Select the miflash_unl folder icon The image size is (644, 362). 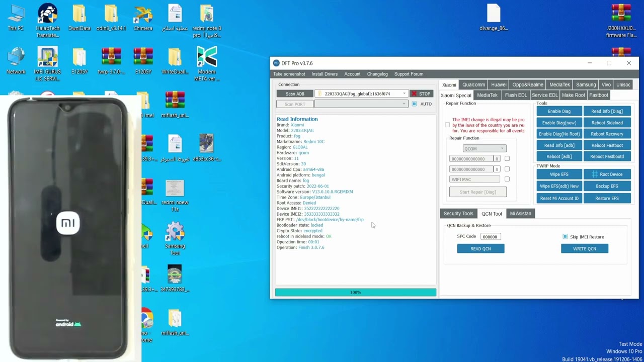(x=175, y=322)
